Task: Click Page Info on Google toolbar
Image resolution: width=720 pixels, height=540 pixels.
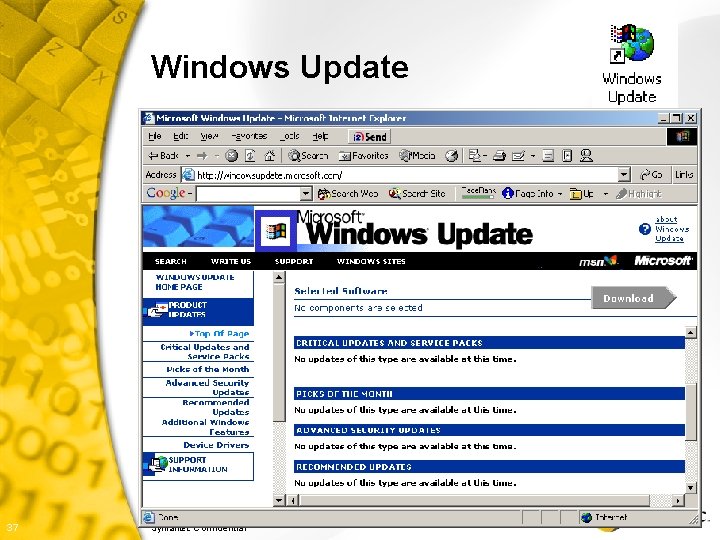Action: (528, 194)
